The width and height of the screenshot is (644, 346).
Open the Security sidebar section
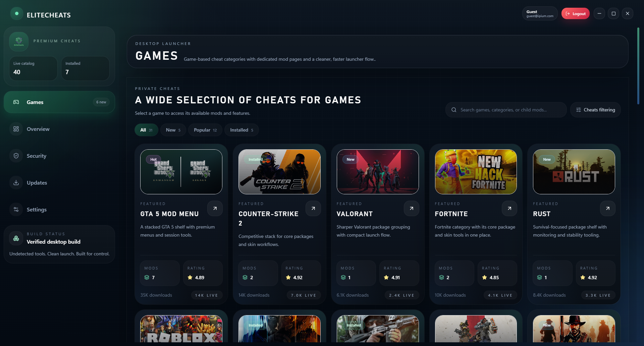[x=59, y=156]
